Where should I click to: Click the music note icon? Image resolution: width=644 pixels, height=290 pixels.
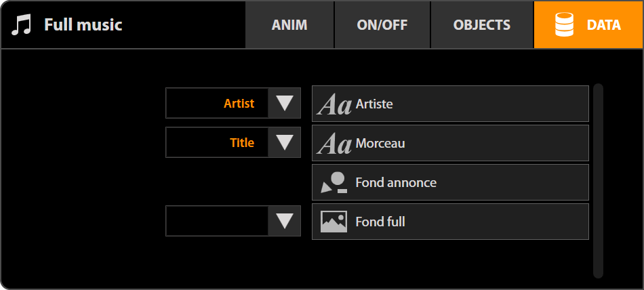pos(22,25)
